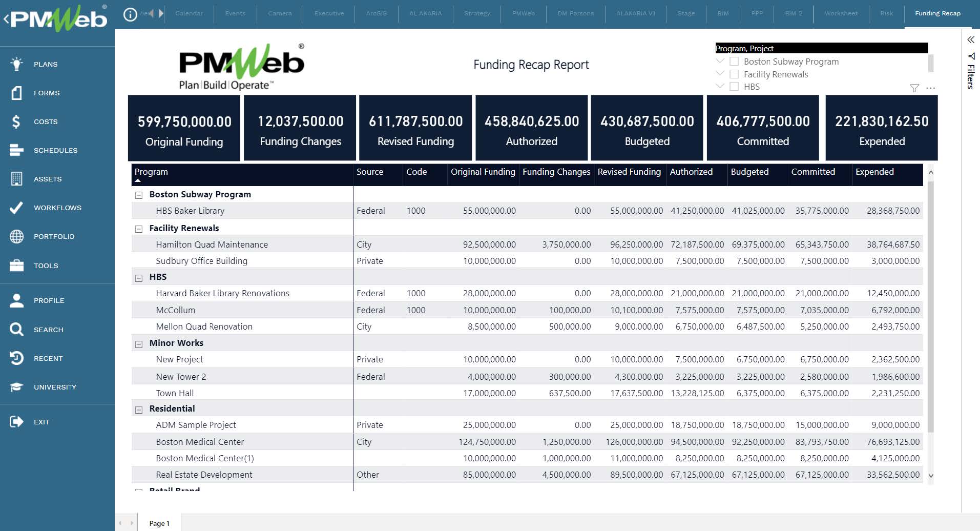The width and height of the screenshot is (980, 531).
Task: Click the next page arrow at the bottom
Action: (133, 523)
